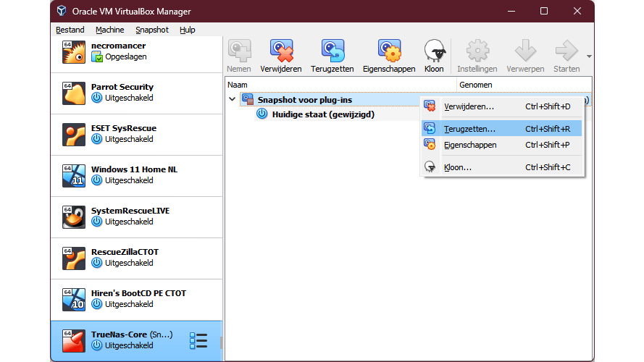Select Hiren's BootCD PE CTOT machine
The image size is (644, 362).
(136, 300)
